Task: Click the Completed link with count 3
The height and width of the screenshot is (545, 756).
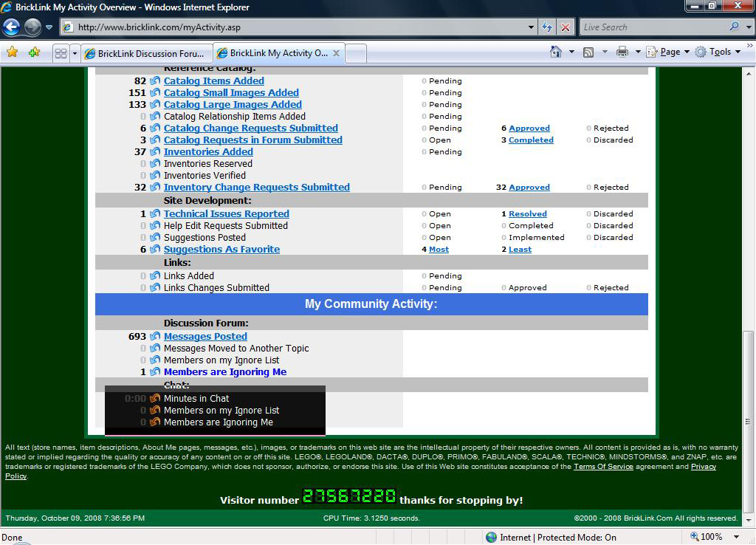Action: click(x=531, y=140)
